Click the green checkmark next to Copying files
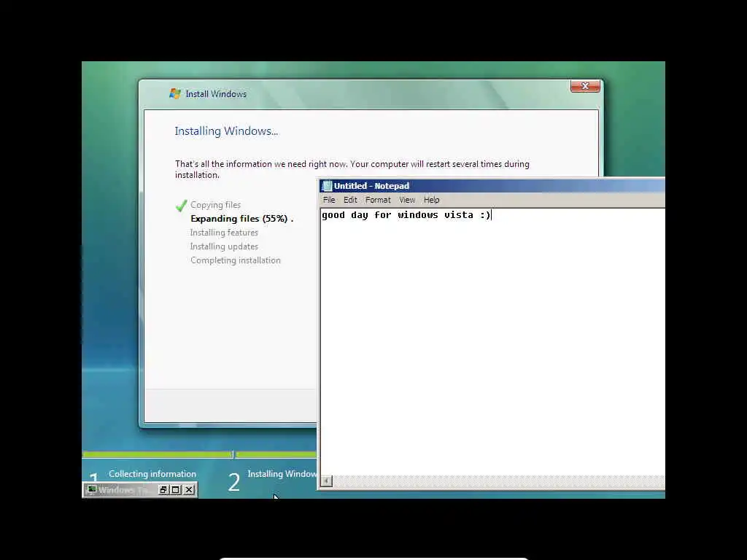This screenshot has width=747, height=560. coord(182,205)
